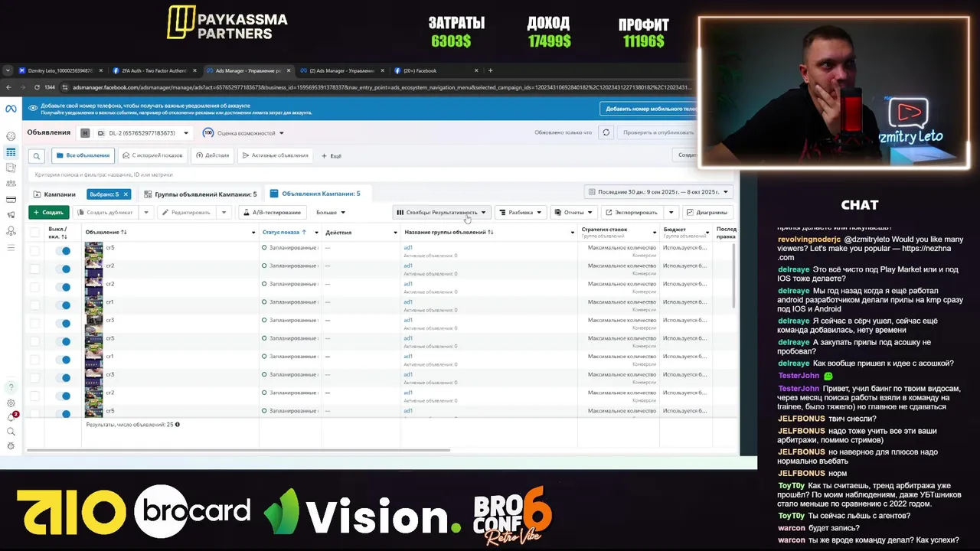The height and width of the screenshot is (551, 980).
Task: Open the all tools hamburger menu in sidebar
Action: [x=11, y=247]
